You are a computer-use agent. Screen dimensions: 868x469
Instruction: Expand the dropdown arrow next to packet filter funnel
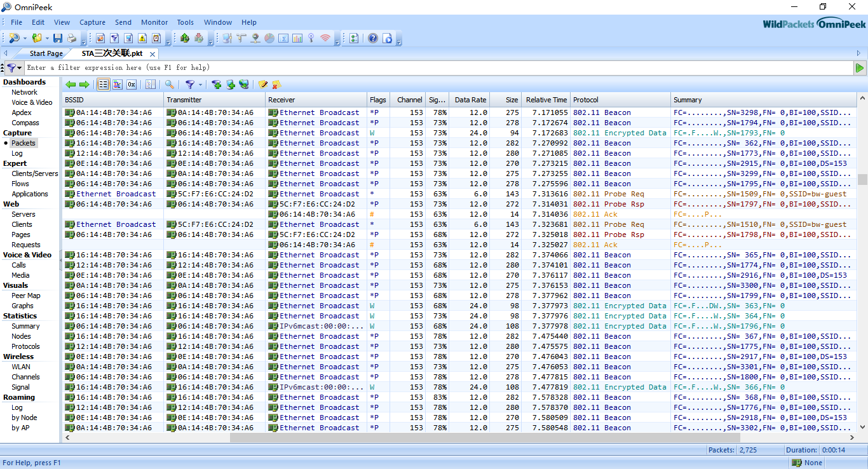(200, 85)
